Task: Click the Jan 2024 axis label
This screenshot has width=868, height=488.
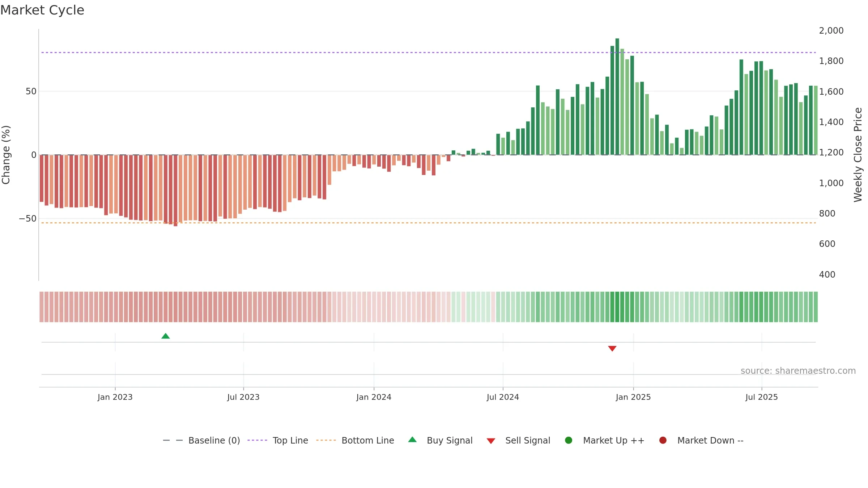Action: pos(374,397)
